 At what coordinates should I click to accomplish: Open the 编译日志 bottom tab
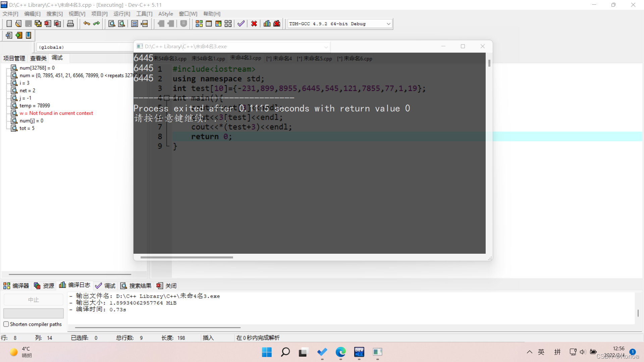click(75, 285)
